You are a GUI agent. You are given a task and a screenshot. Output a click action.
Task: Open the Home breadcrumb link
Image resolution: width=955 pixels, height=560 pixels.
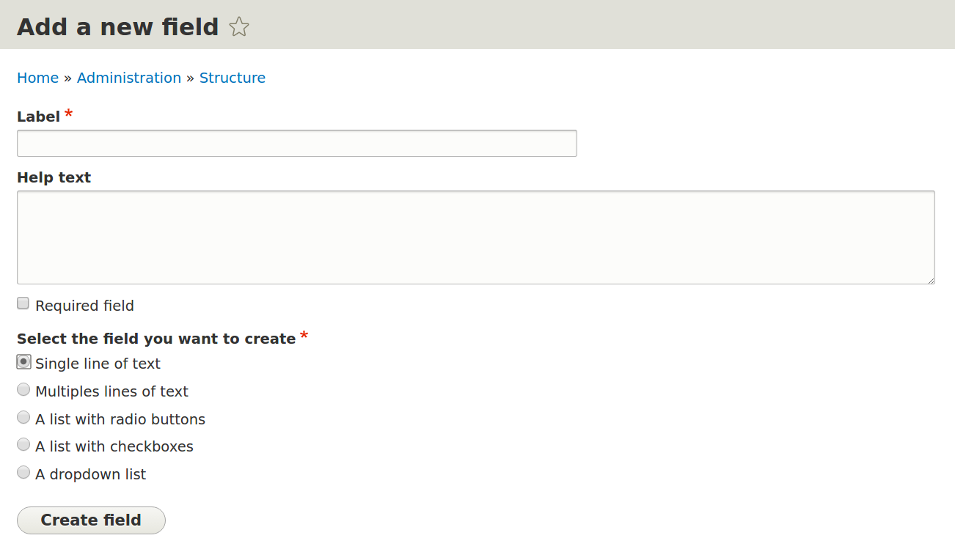click(37, 78)
